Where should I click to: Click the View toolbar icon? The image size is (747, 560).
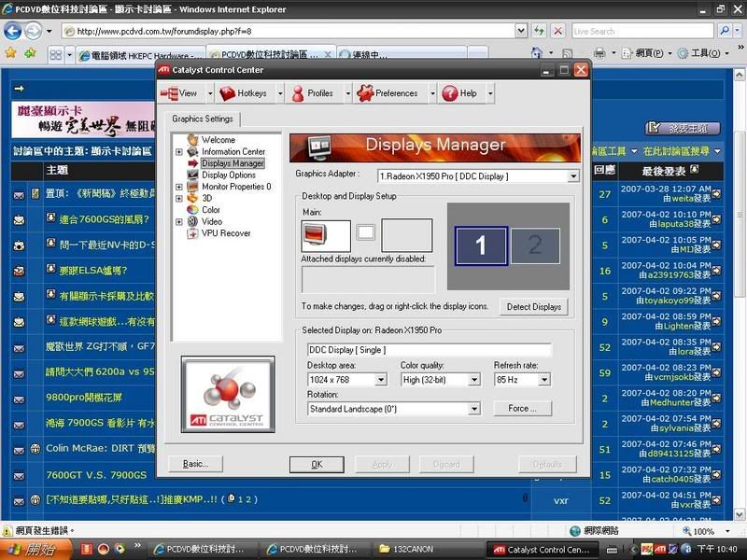click(169, 93)
